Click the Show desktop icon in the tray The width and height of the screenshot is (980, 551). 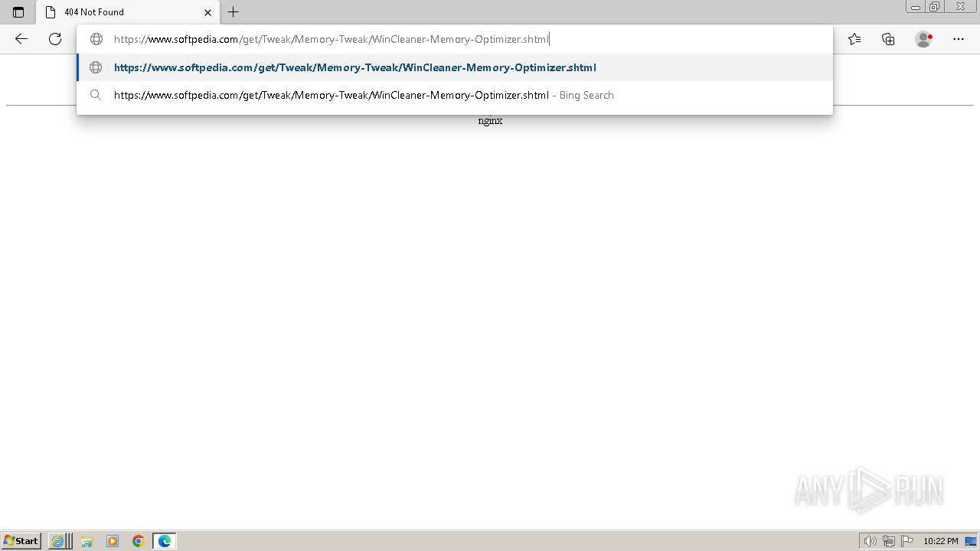pos(971,541)
